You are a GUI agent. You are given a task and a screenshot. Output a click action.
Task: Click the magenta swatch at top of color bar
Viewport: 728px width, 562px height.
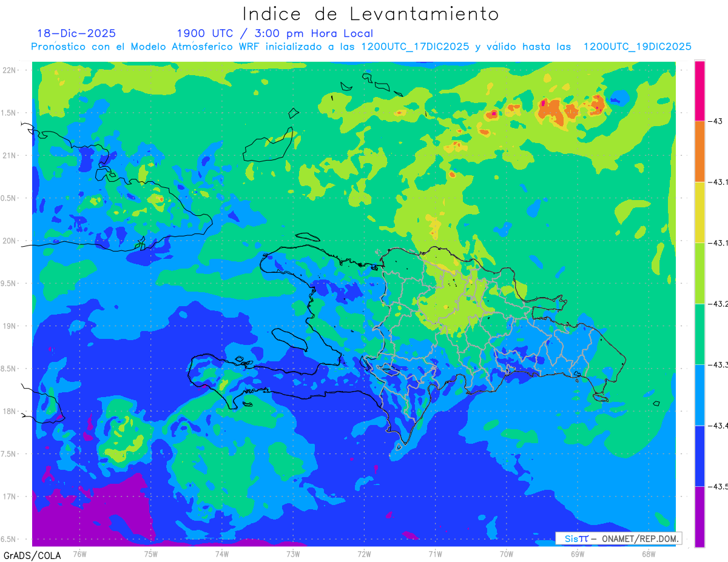(x=699, y=90)
